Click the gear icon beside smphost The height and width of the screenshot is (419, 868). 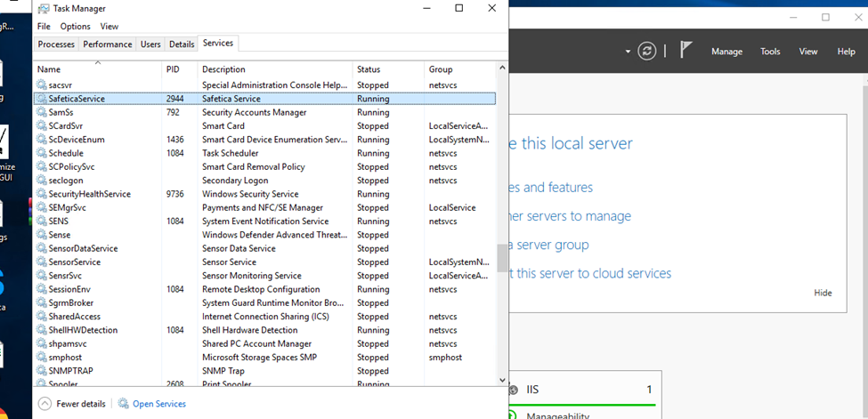(42, 357)
